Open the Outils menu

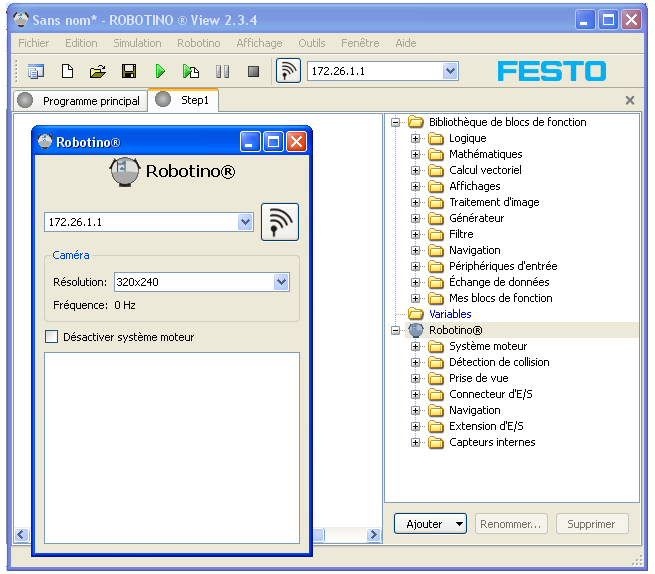click(x=312, y=43)
